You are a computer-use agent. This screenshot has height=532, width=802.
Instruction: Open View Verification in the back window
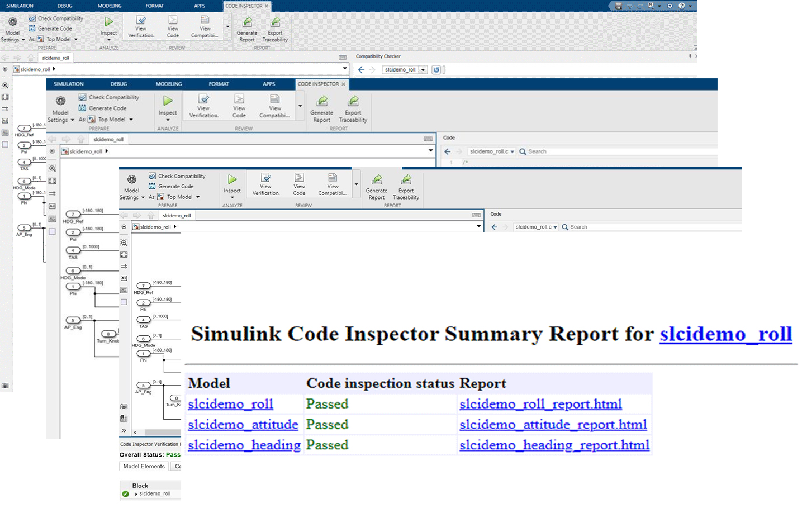click(141, 27)
